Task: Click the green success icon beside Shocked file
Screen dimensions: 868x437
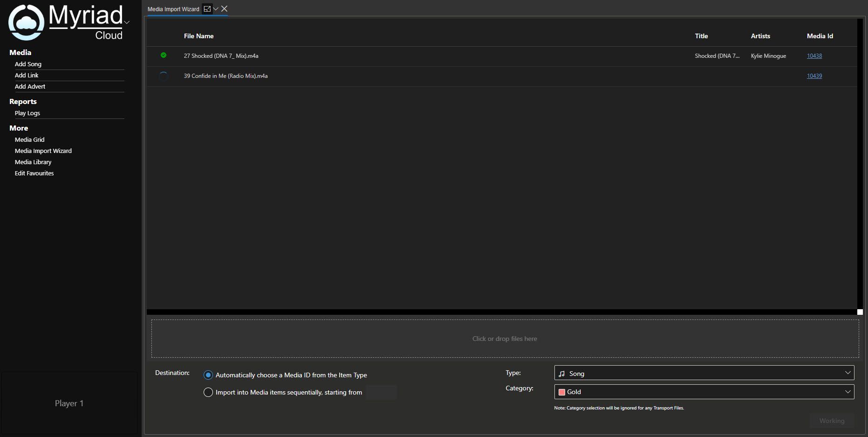Action: pos(164,55)
